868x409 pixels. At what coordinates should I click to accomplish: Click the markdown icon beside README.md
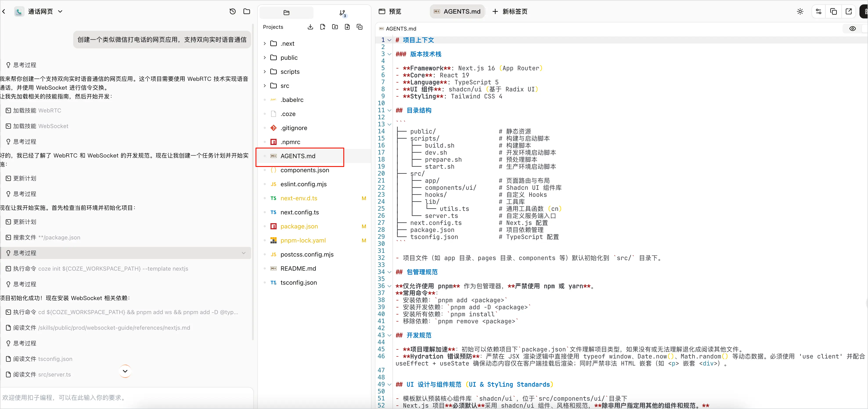(274, 268)
